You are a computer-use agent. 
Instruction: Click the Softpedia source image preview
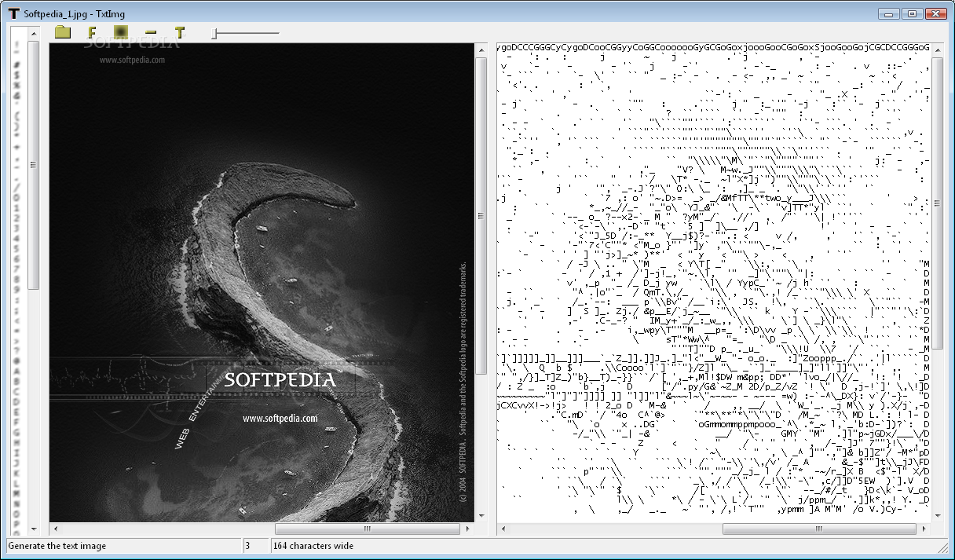tap(262, 283)
